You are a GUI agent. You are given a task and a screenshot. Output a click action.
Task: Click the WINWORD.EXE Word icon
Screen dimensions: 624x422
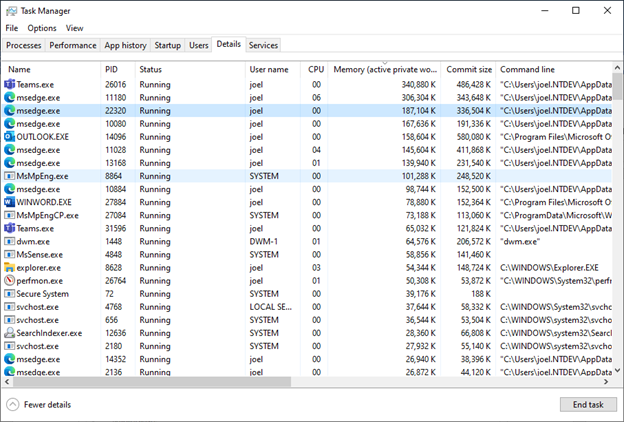tap(9, 202)
